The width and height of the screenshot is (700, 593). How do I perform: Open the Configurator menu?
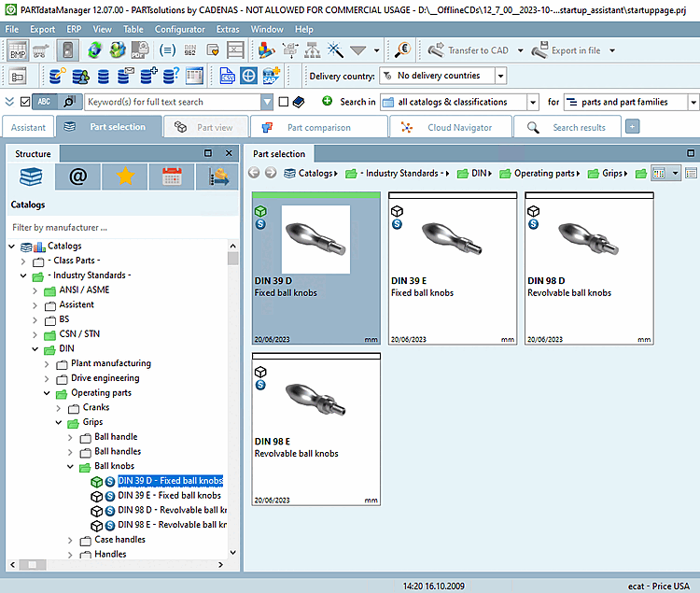pyautogui.click(x=179, y=29)
